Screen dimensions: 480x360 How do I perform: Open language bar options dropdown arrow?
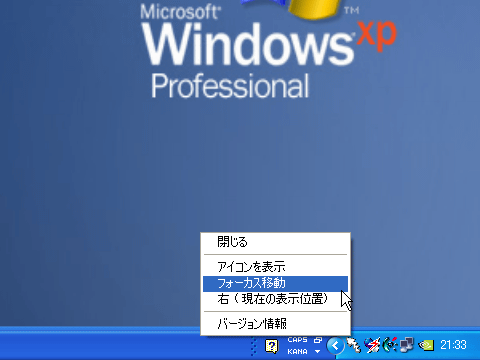click(x=318, y=352)
